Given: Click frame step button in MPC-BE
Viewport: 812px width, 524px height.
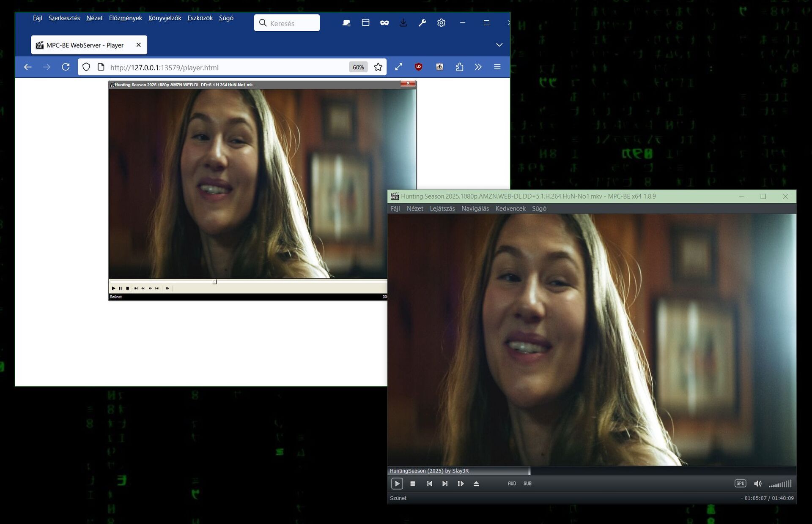Looking at the screenshot, I should point(461,483).
